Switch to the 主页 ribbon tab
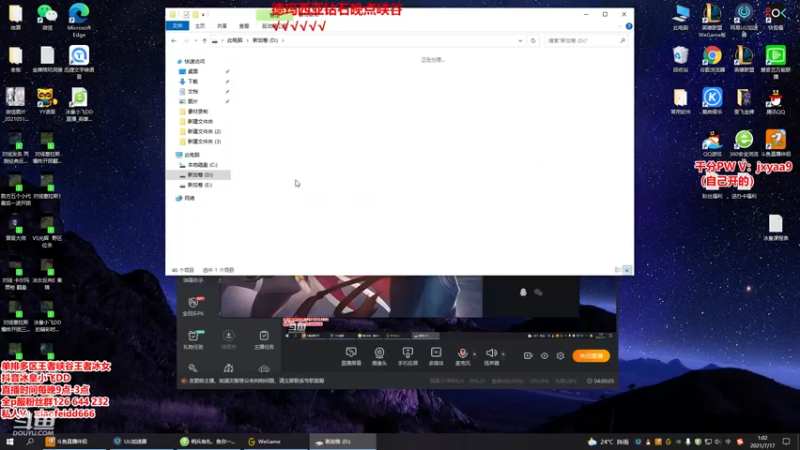The width and height of the screenshot is (800, 450). coord(200,26)
